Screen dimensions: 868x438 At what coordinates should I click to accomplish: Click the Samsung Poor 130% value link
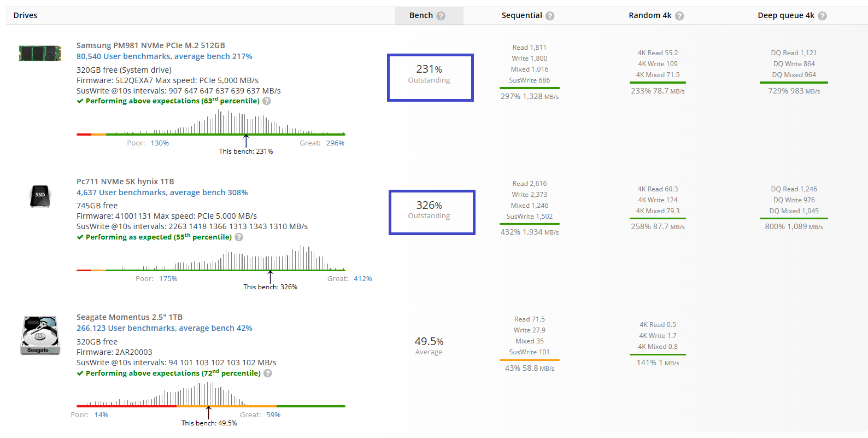click(160, 143)
